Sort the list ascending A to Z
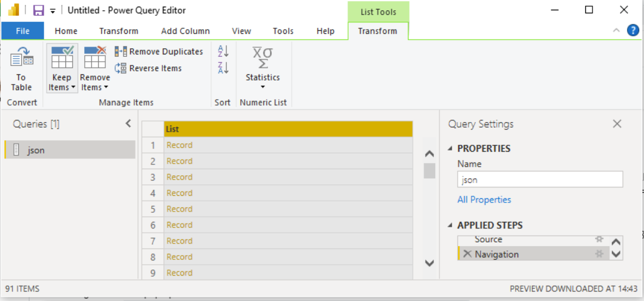 pos(223,51)
